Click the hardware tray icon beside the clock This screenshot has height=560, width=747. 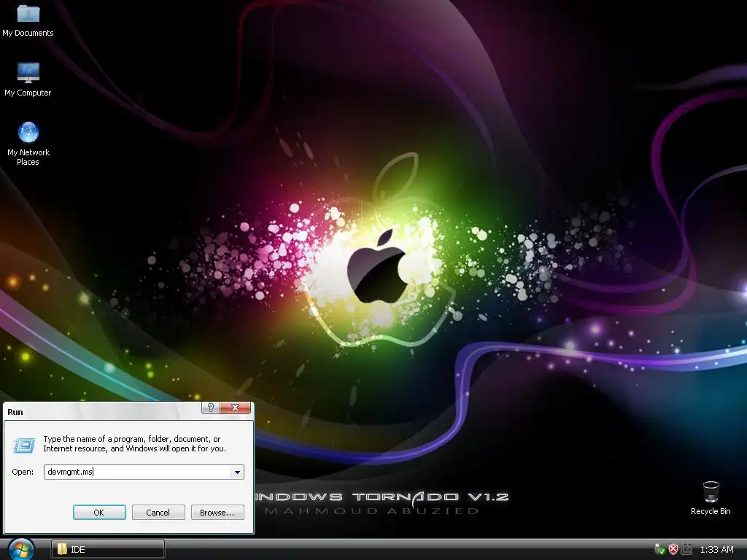point(686,550)
